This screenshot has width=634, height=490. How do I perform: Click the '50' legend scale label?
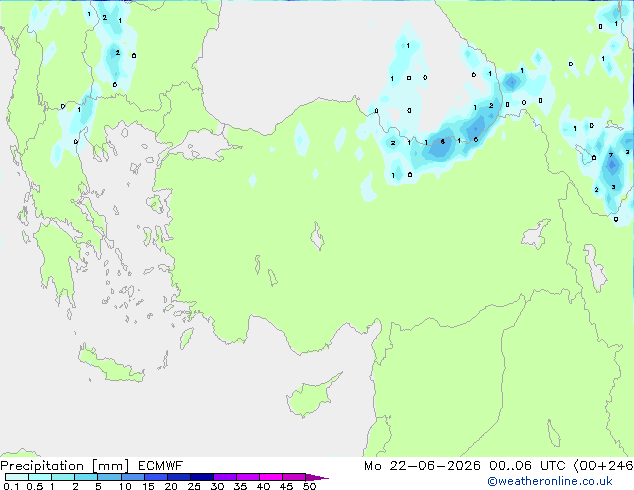[x=310, y=486]
